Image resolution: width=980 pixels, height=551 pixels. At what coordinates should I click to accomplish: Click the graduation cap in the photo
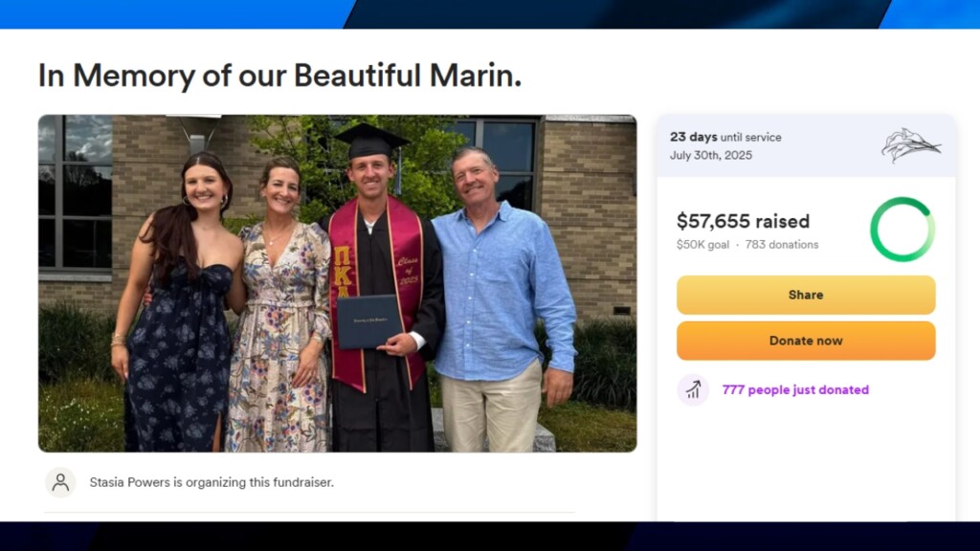click(x=370, y=141)
